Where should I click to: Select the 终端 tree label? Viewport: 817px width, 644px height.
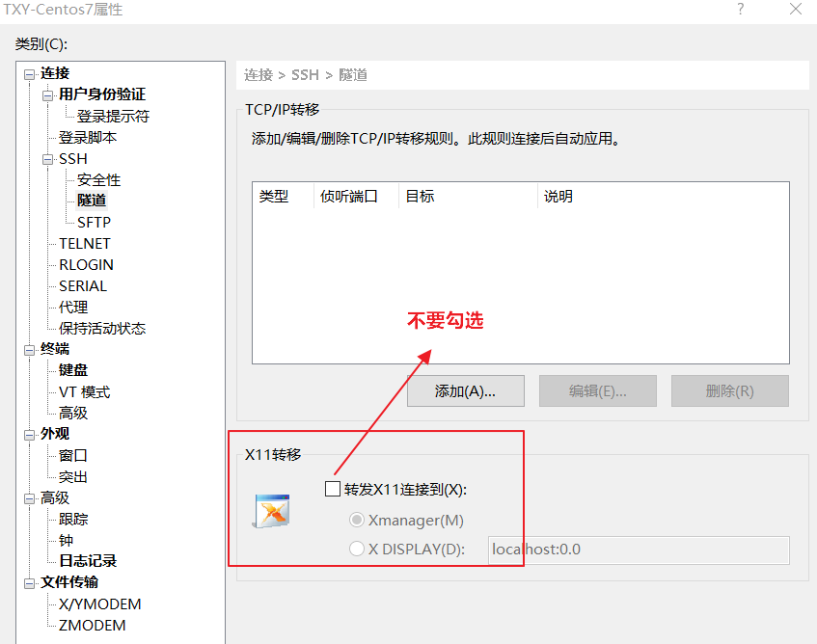point(55,349)
